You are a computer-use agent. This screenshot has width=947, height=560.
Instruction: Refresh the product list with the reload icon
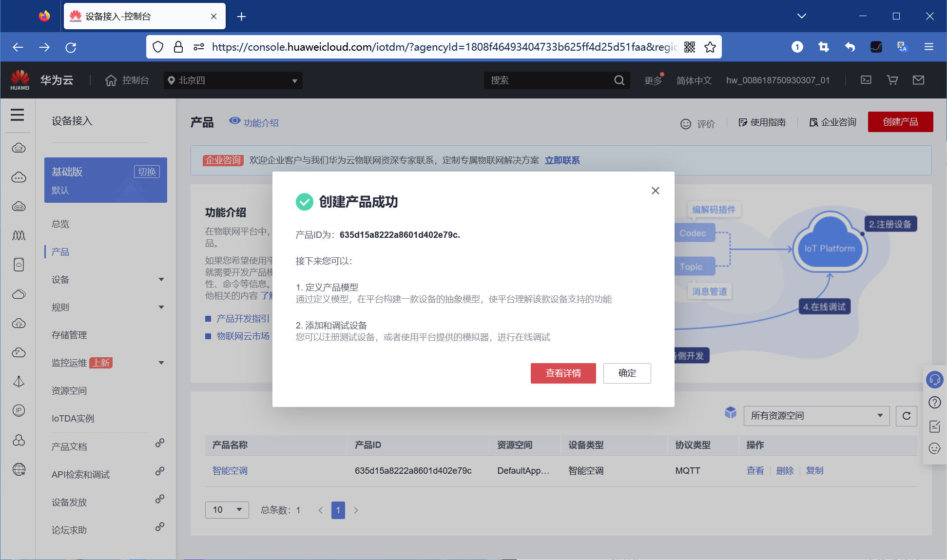click(x=906, y=416)
